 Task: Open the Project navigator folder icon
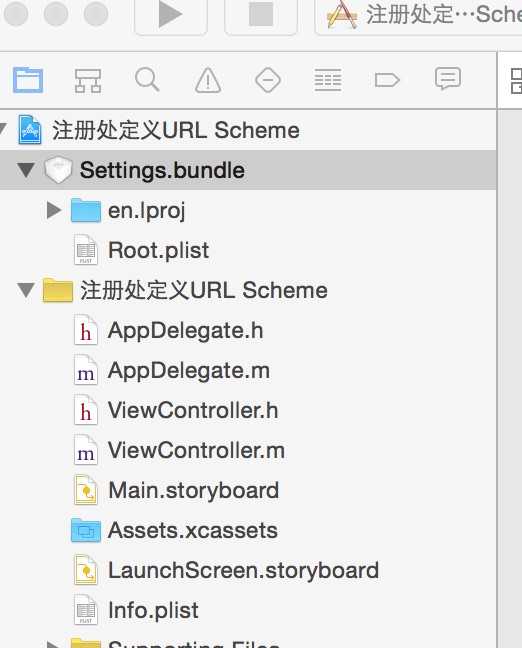[28, 80]
